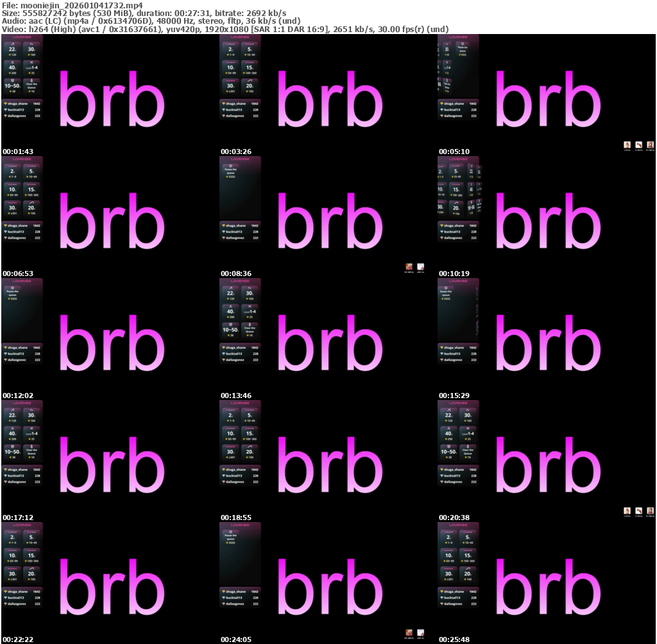Click shuga_shane's trophy icon in the 00:01:43 frame
Screen dimensions: 657x644
coord(5,103)
